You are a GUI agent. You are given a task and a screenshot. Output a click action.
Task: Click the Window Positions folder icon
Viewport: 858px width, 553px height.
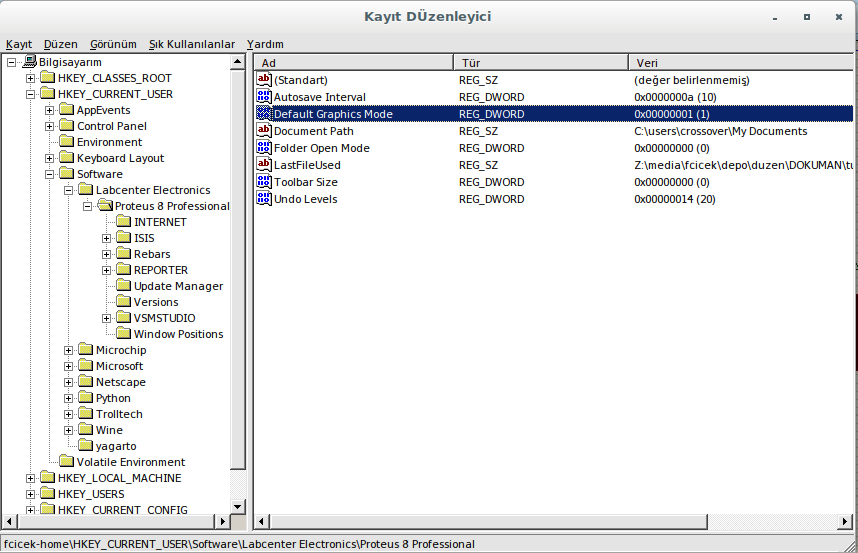pos(124,334)
